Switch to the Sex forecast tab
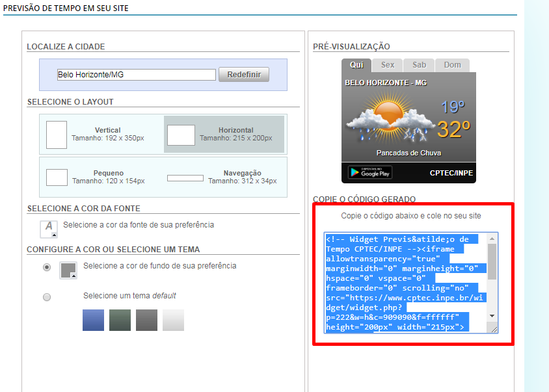 pyautogui.click(x=387, y=65)
